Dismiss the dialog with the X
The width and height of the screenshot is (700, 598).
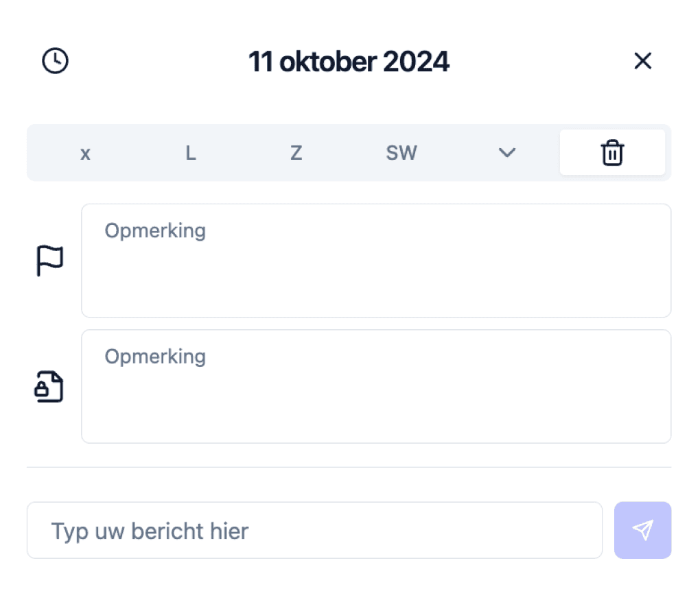(643, 61)
